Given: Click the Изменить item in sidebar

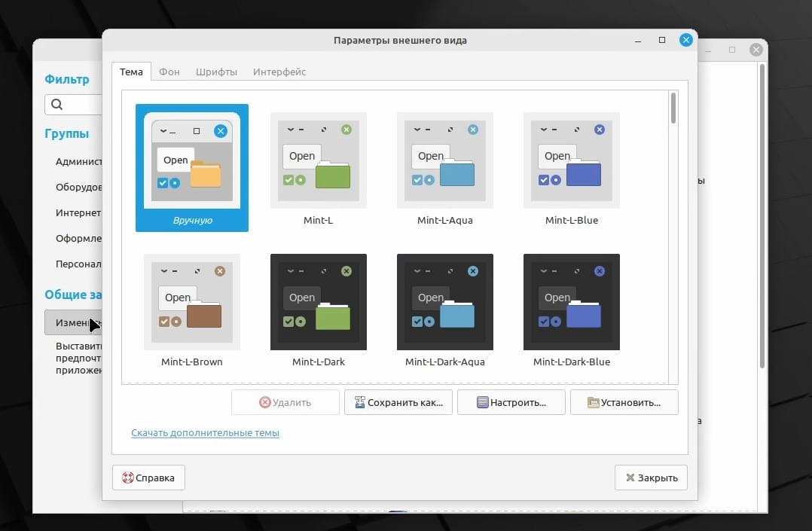Looking at the screenshot, I should pos(74,323).
